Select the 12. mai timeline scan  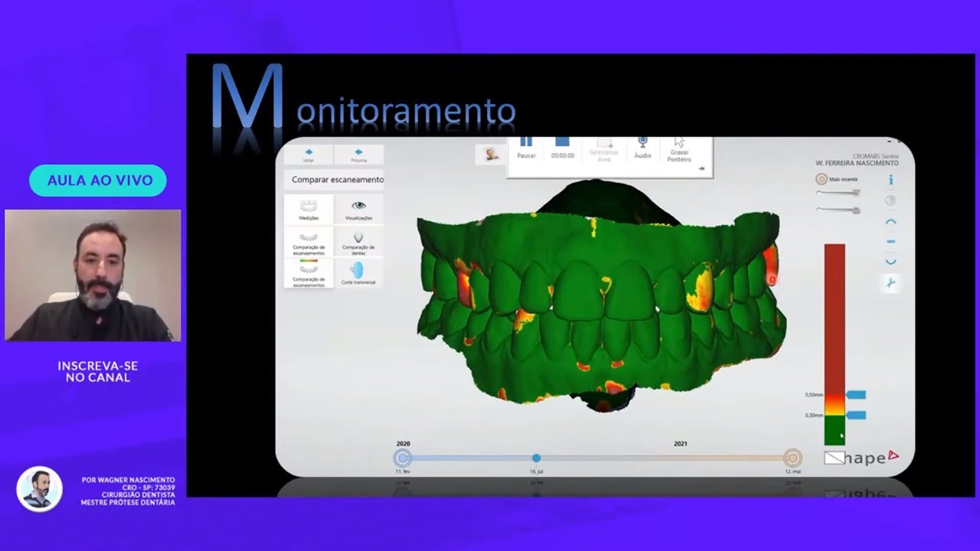[792, 458]
